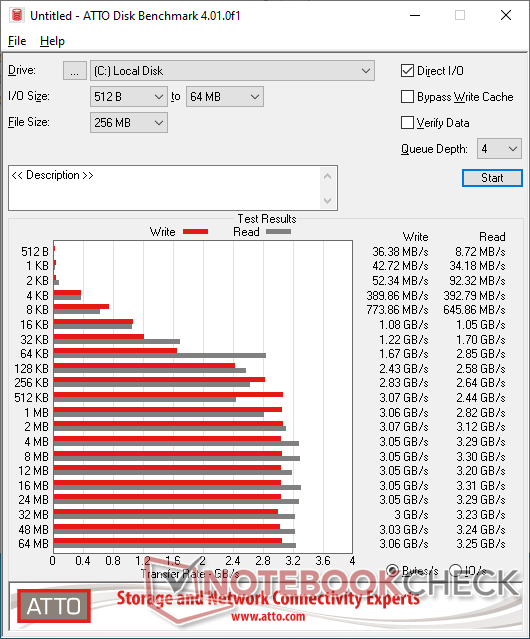530x639 pixels.
Task: Click the Start button
Action: click(492, 178)
